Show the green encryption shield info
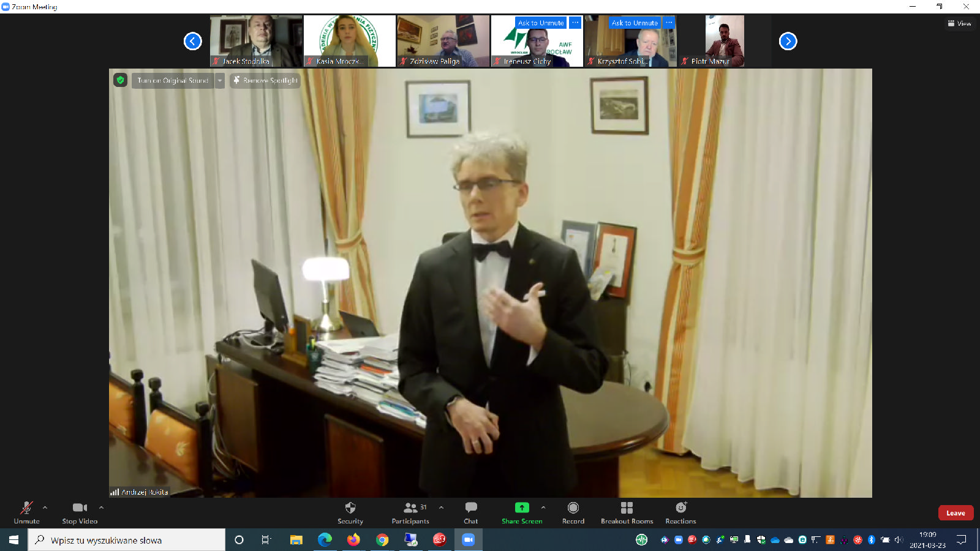 (x=121, y=80)
